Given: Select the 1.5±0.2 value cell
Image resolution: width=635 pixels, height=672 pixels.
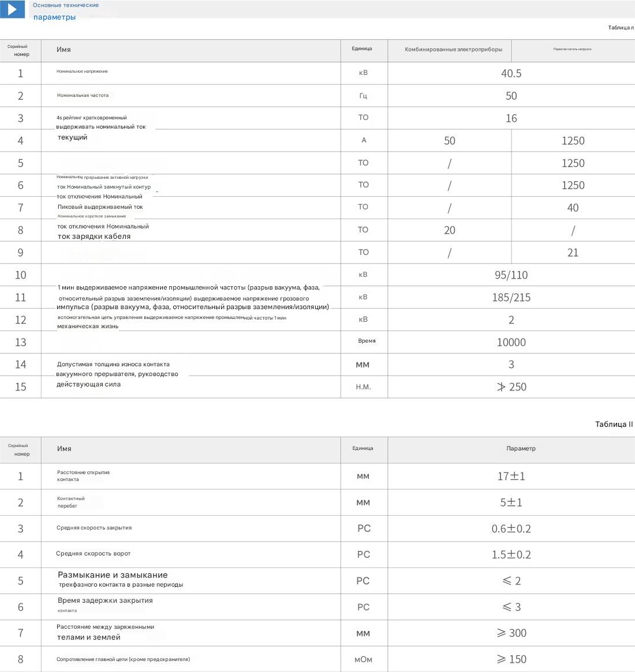Looking at the screenshot, I should 511,555.
